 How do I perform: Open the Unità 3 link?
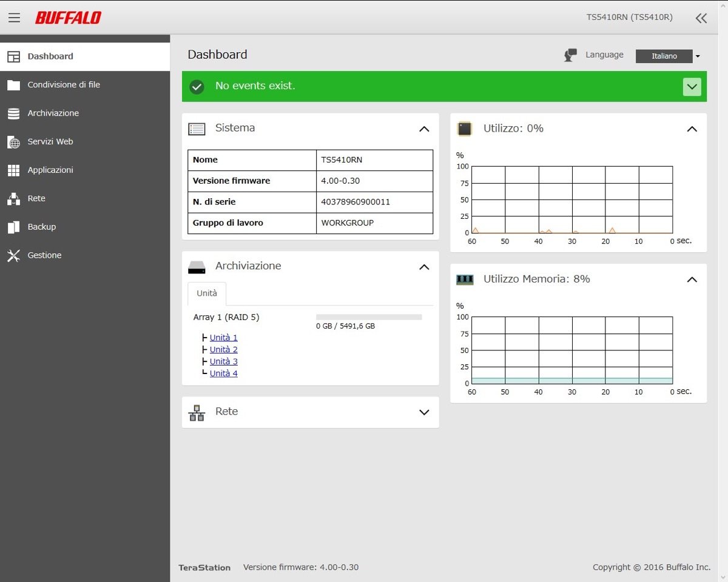tap(224, 362)
